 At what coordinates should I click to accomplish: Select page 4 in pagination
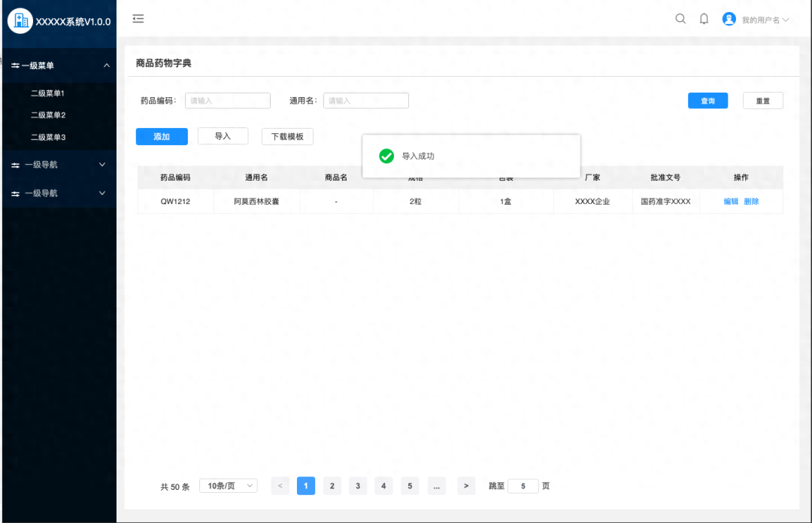point(383,485)
